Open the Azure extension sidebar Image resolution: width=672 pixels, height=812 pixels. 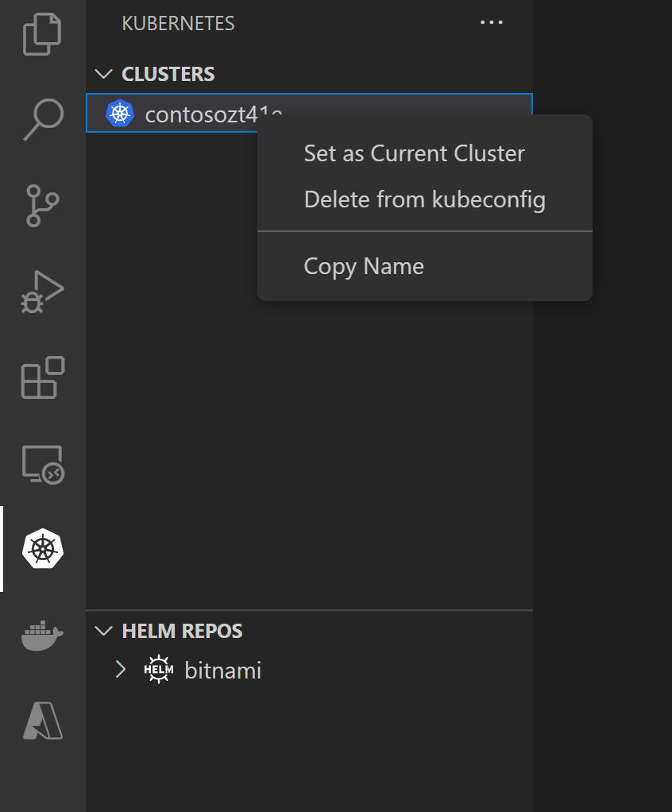pyautogui.click(x=41, y=721)
